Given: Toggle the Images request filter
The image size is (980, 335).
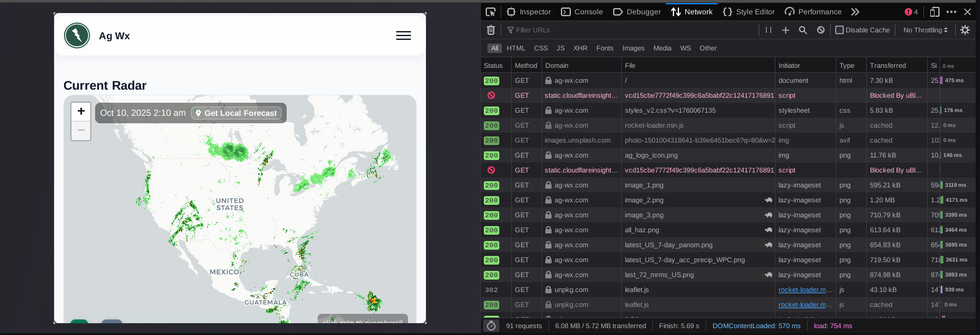Looking at the screenshot, I should [633, 48].
